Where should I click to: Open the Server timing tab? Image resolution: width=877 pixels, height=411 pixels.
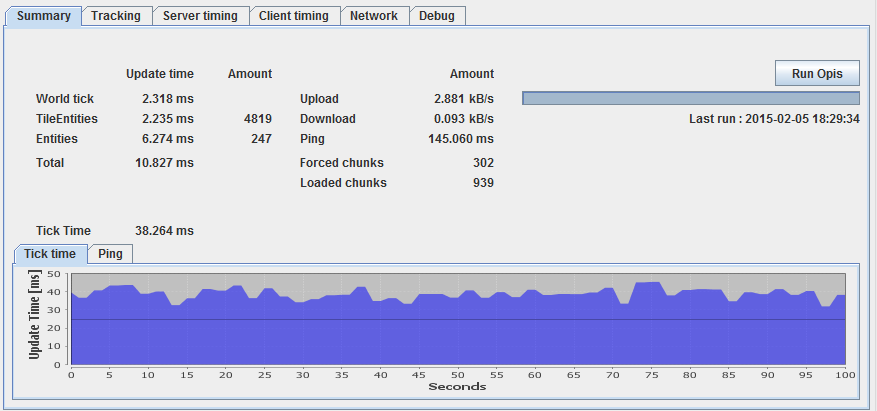pos(200,16)
